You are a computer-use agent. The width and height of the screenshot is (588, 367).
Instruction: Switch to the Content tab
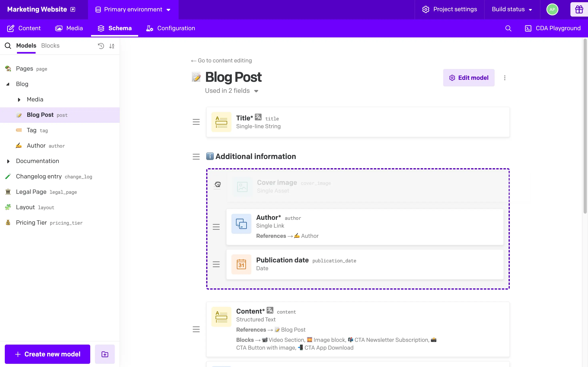click(29, 28)
